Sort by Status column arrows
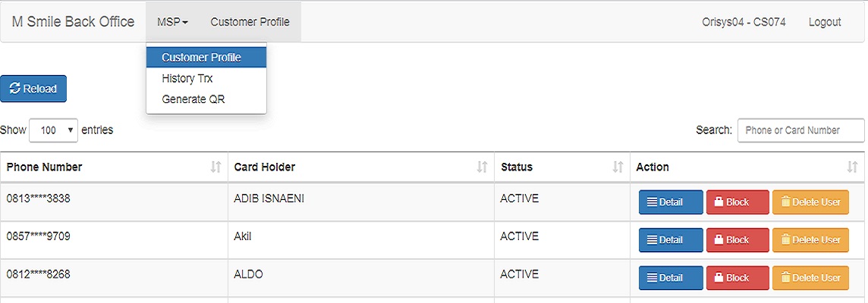Screen dimensions: 868x303 point(618,167)
